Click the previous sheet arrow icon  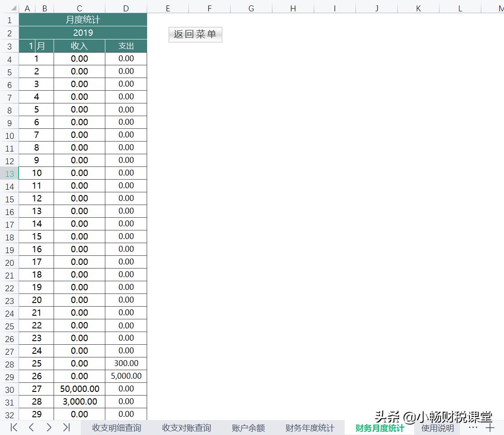pos(31,427)
